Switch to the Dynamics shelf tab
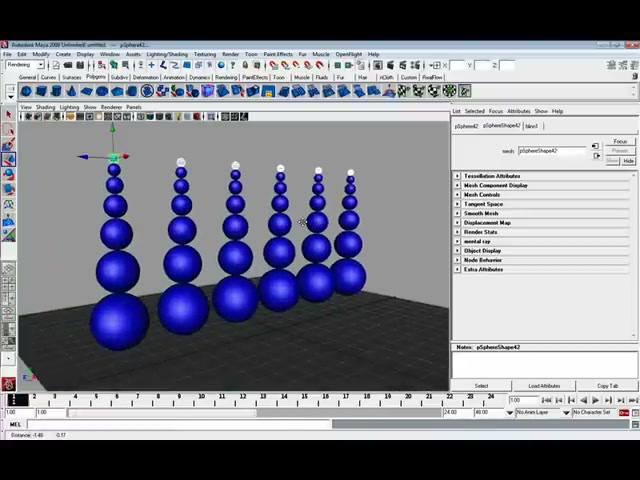 200,77
